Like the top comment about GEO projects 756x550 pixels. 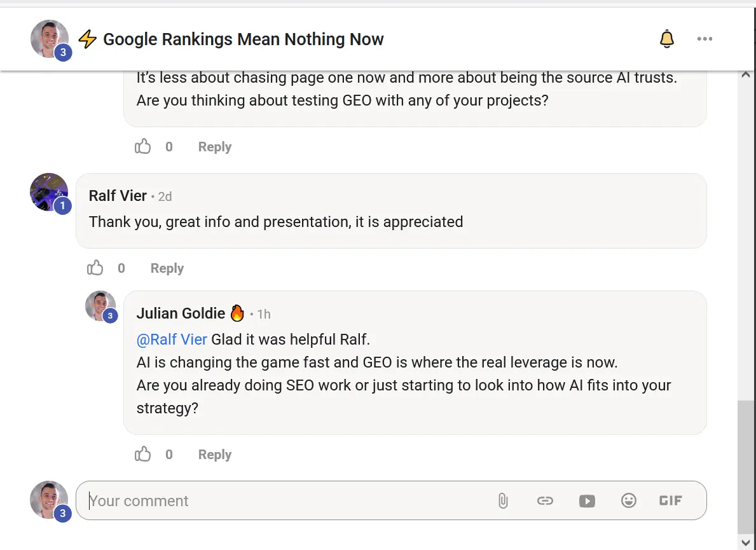click(x=142, y=146)
